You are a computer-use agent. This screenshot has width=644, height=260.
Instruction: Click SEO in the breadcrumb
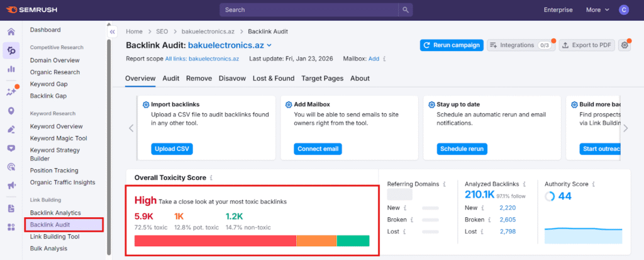point(162,31)
